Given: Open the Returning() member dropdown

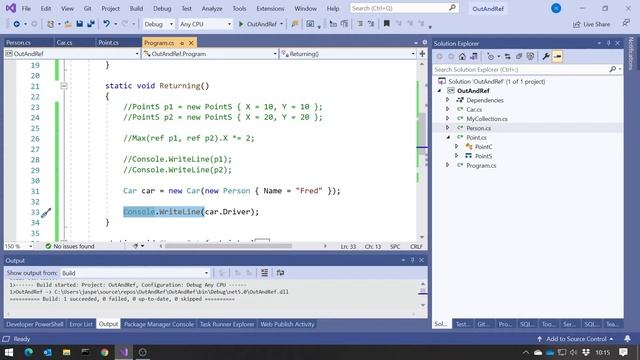Looking at the screenshot, I should click(x=348, y=53).
